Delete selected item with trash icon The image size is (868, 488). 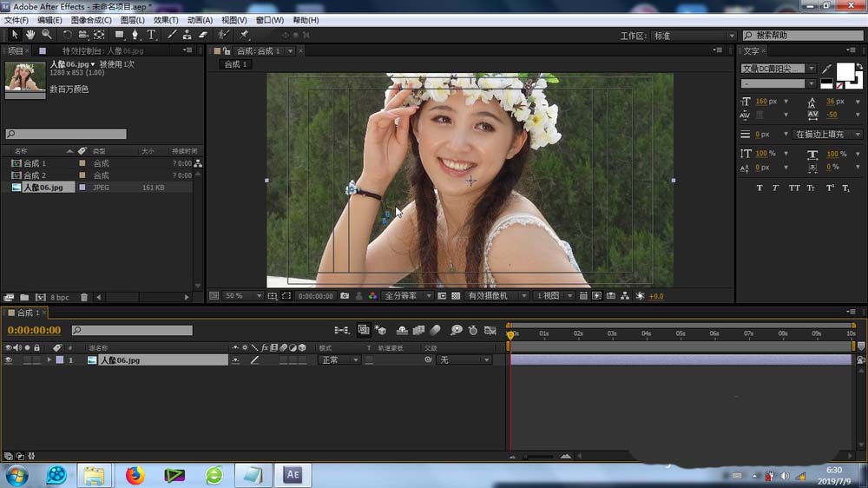[84, 298]
